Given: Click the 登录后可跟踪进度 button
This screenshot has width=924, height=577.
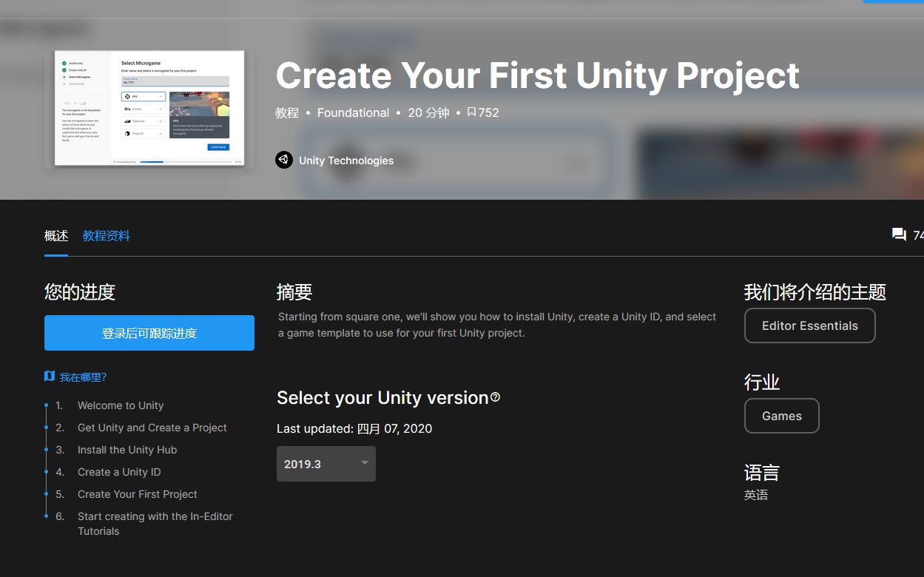Looking at the screenshot, I should pyautogui.click(x=149, y=333).
